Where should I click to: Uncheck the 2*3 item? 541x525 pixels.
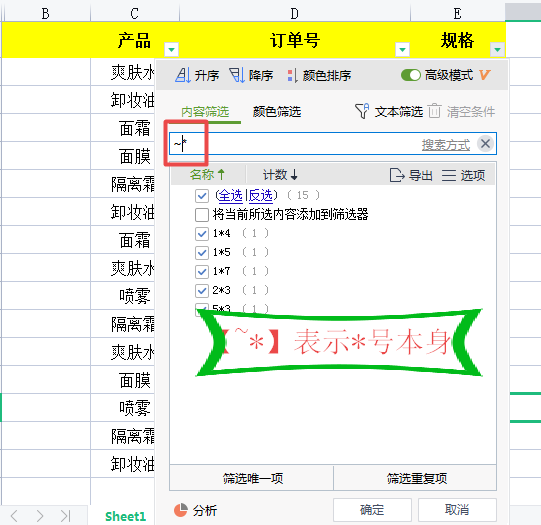point(202,290)
